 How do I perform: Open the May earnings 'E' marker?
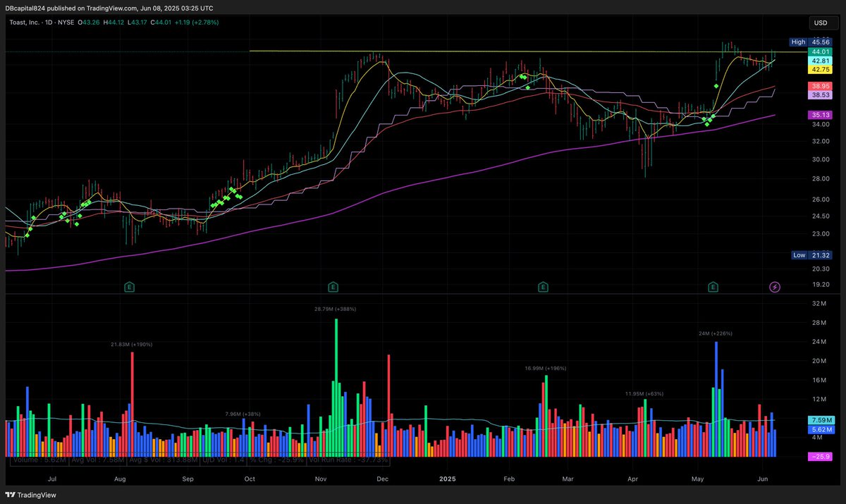(713, 286)
